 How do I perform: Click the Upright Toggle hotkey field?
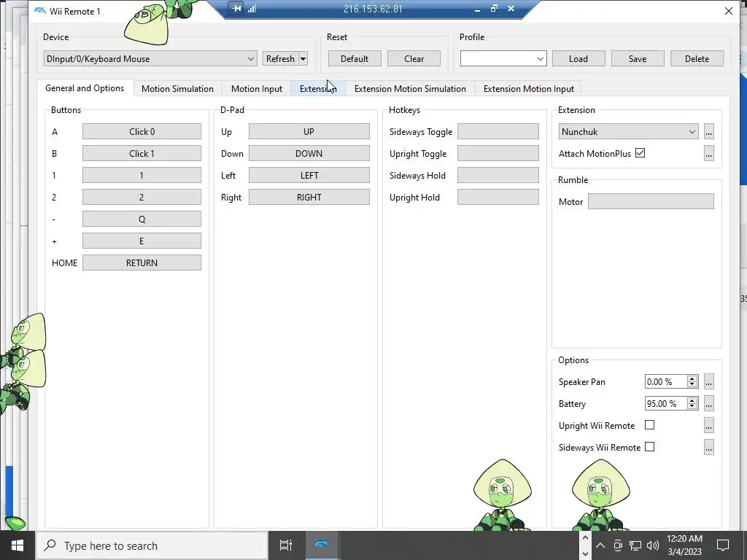pos(498,154)
